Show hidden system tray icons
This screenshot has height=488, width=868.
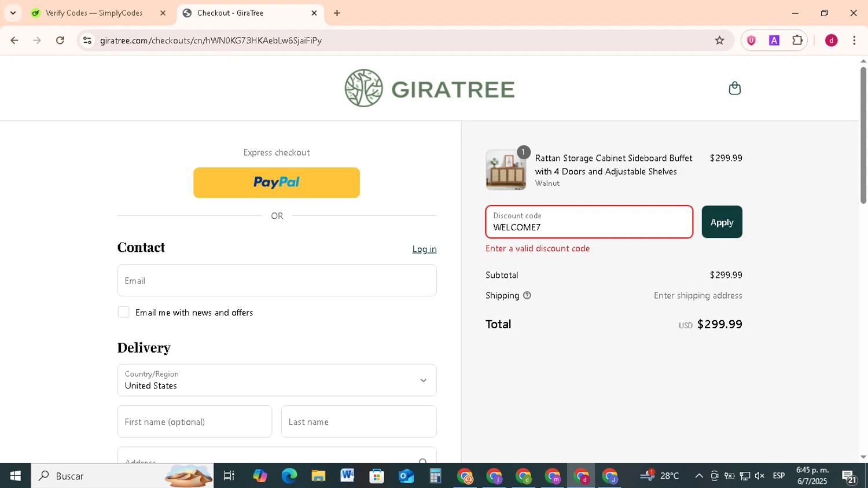pos(699,476)
